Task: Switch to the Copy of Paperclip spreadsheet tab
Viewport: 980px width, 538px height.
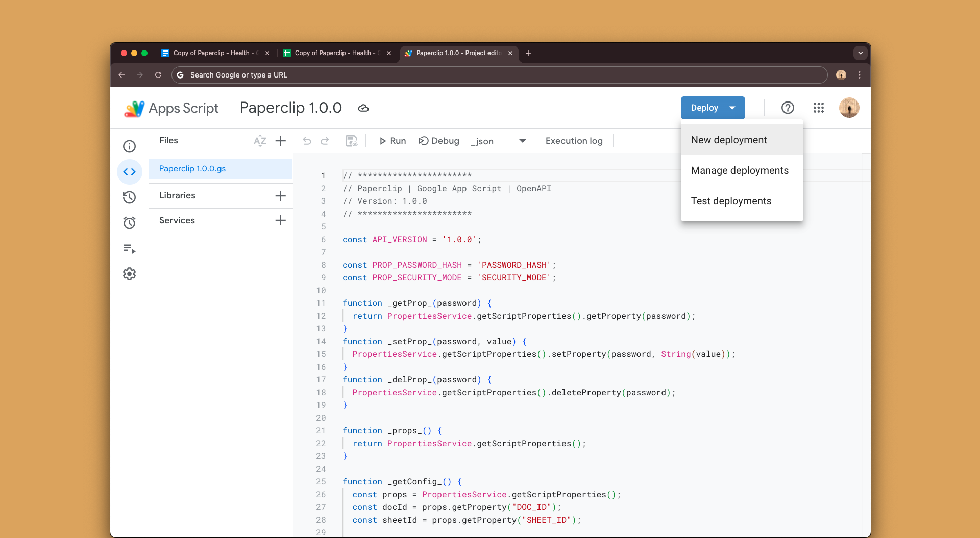Action: pos(334,53)
